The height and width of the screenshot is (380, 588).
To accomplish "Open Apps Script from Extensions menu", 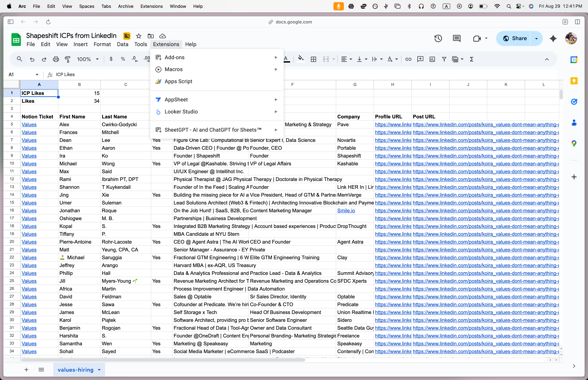I will [x=178, y=81].
